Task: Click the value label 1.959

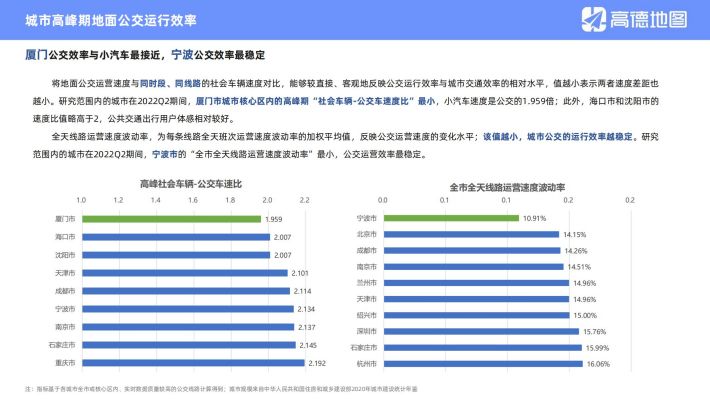Action: point(273,219)
